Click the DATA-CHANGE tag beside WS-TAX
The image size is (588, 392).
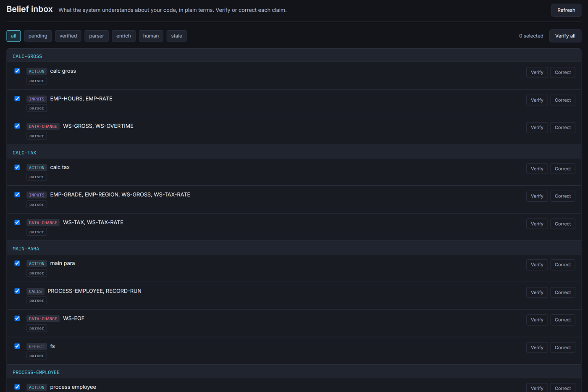(43, 223)
